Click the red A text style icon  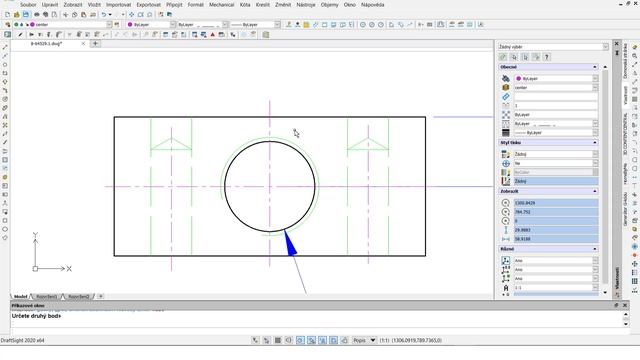(x=212, y=35)
